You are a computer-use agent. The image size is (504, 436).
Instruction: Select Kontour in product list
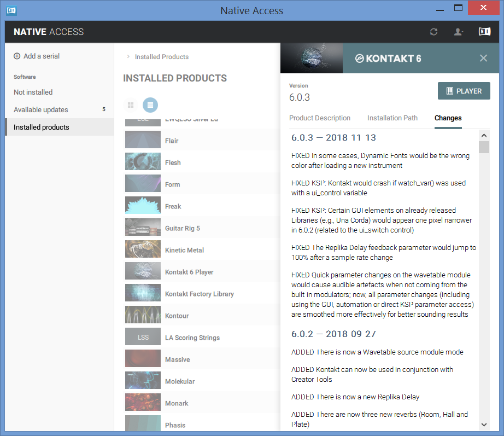click(x=177, y=316)
